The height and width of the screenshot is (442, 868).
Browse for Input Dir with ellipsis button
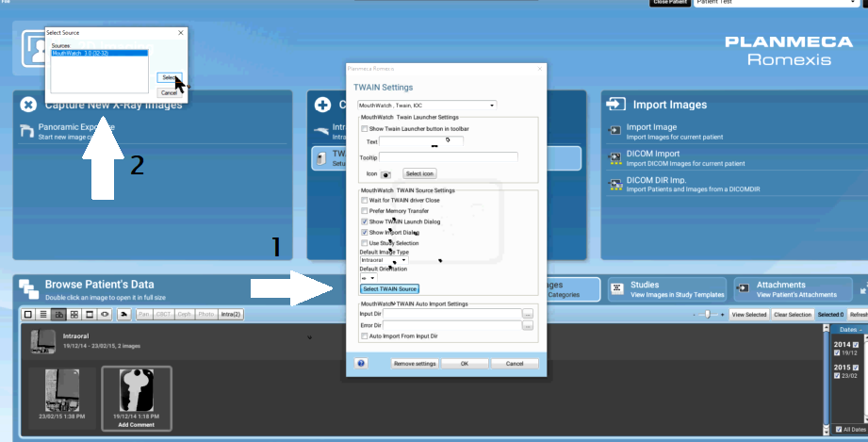528,314
